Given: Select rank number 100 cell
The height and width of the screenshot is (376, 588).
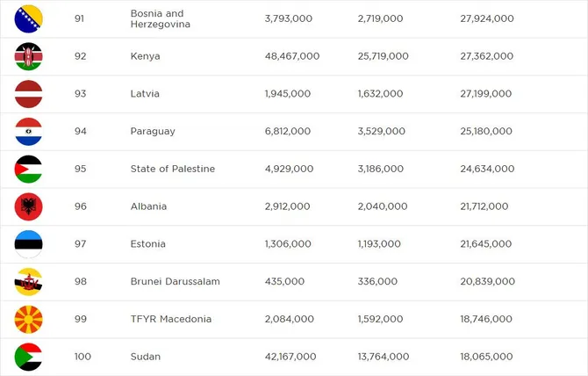Looking at the screenshot, I should [x=82, y=357].
